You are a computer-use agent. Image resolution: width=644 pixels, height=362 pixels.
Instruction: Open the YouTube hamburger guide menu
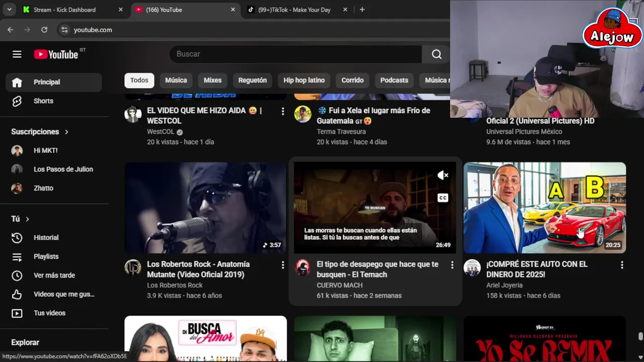point(17,54)
